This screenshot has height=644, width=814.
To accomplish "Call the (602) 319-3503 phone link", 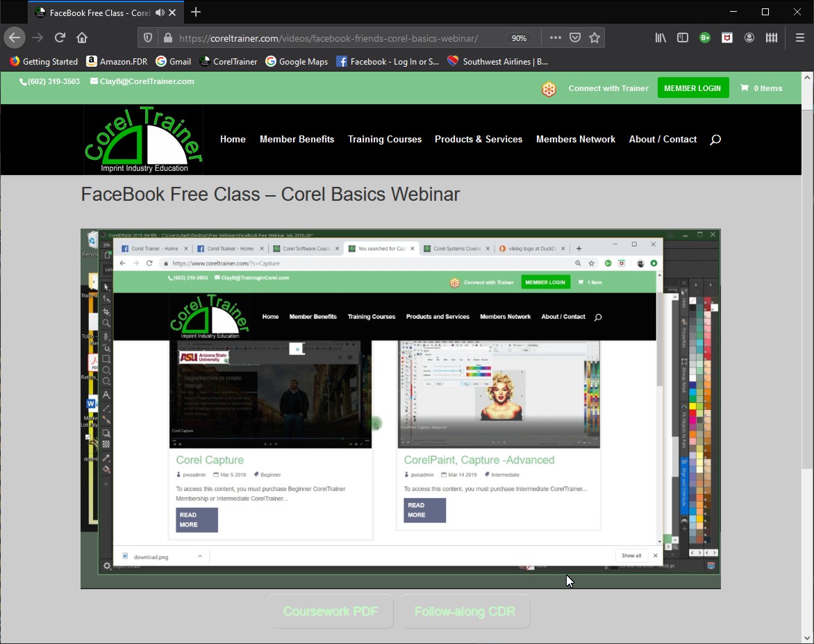I will coord(50,81).
